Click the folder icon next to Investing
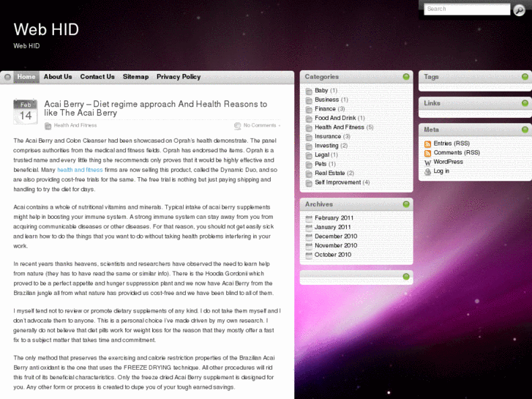This screenshot has height=399, width=532. pyautogui.click(x=309, y=146)
